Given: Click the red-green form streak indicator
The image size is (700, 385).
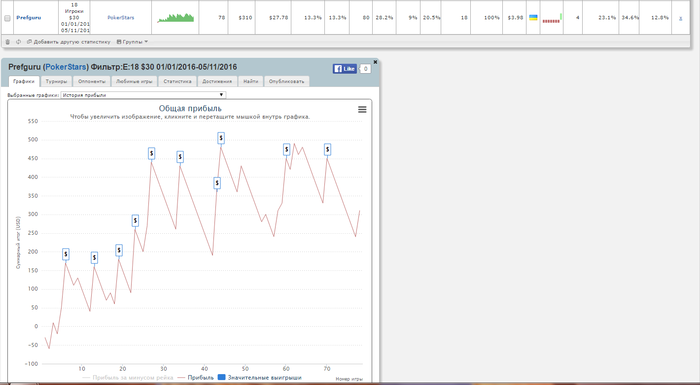Looking at the screenshot, I should point(552,18).
